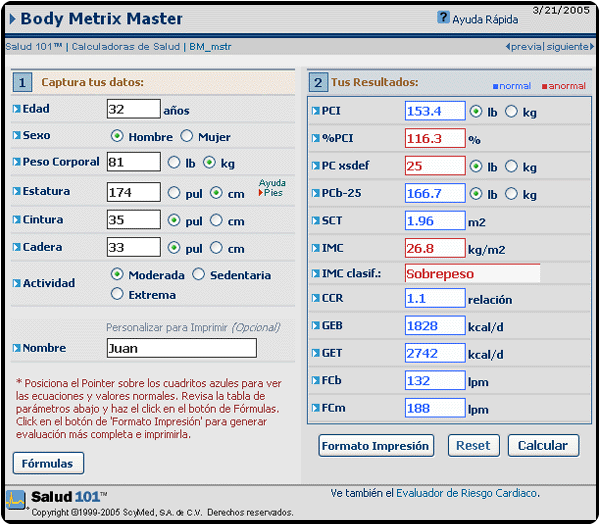
Task: Open BM_mstr breadcrumb link
Action: pos(210,47)
